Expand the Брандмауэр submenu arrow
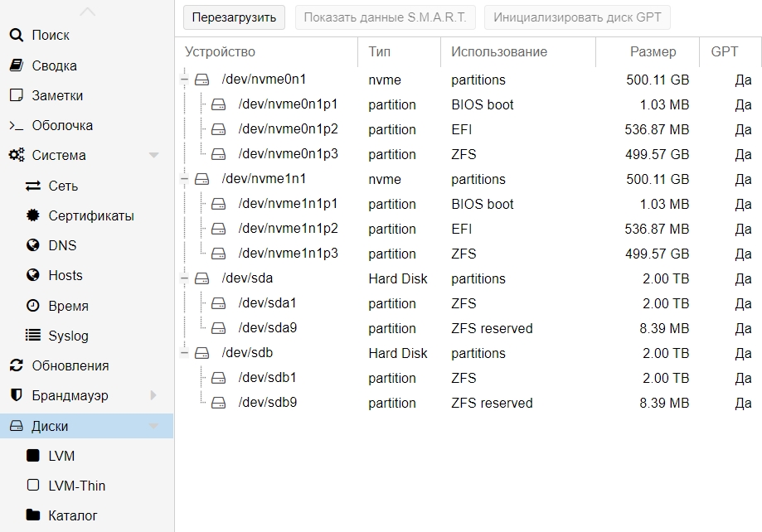Viewport: 762px width, 532px height. pyautogui.click(x=153, y=396)
